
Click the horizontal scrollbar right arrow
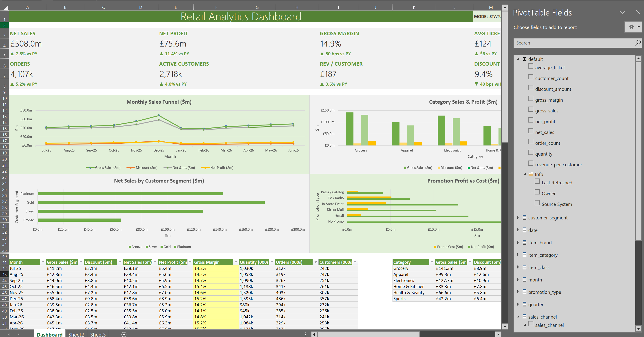click(x=498, y=334)
